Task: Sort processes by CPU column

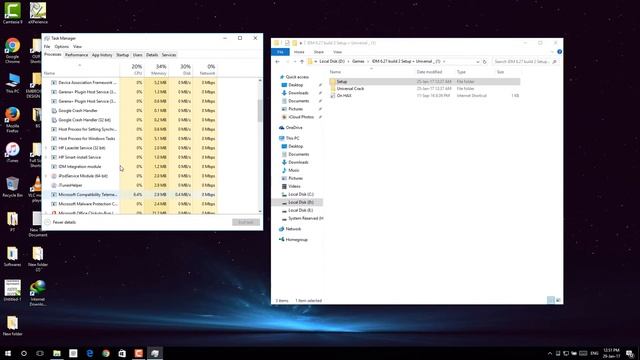Action: coord(131,69)
